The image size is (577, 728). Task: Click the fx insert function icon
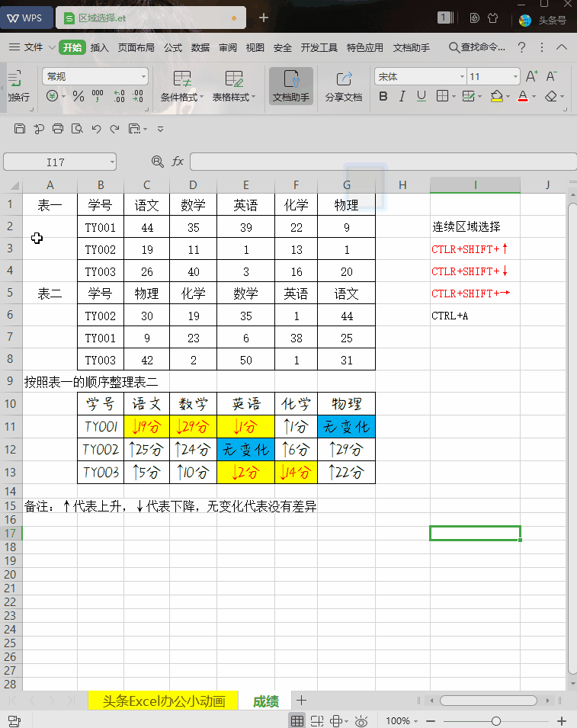[x=178, y=162]
